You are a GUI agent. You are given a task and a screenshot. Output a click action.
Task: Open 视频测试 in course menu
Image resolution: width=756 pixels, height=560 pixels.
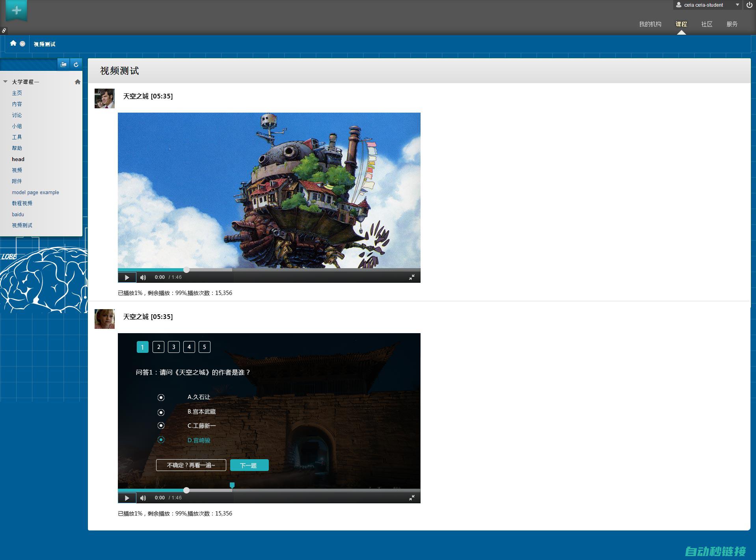coord(22,225)
